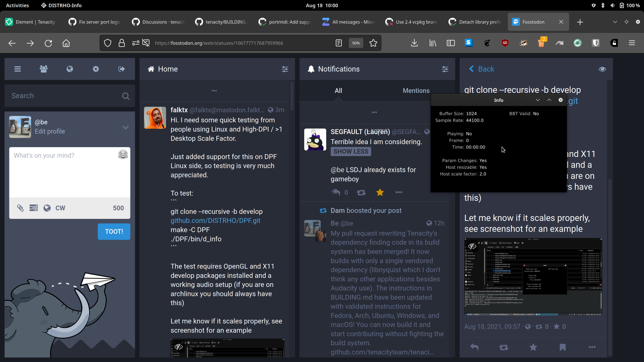This screenshot has height=362, width=644.
Task: Open system status menu at 100% battery
Action: (x=615, y=5)
